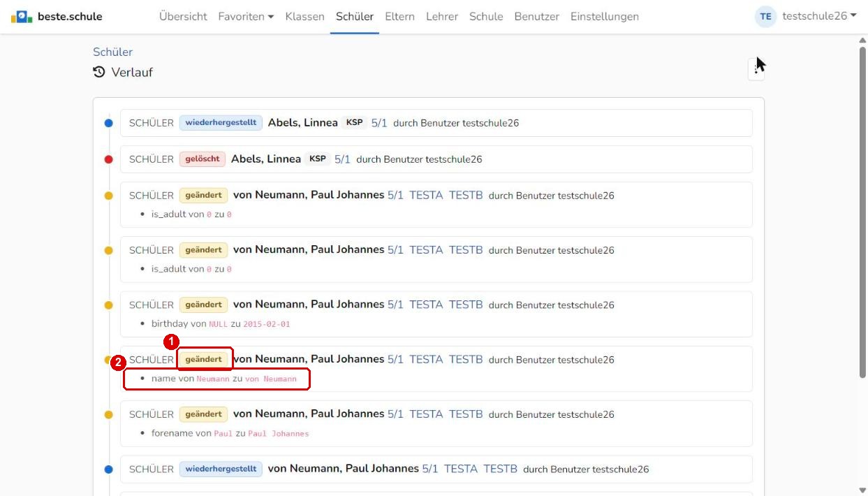The image size is (868, 496).
Task: Click the "gelöscht" badge
Action: click(203, 159)
